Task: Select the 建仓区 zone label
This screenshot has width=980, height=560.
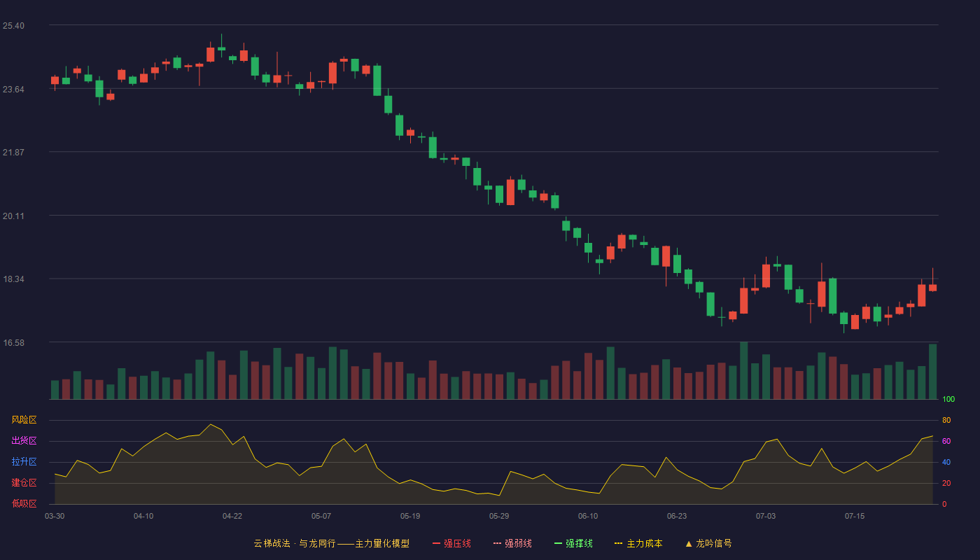Action: (x=24, y=483)
